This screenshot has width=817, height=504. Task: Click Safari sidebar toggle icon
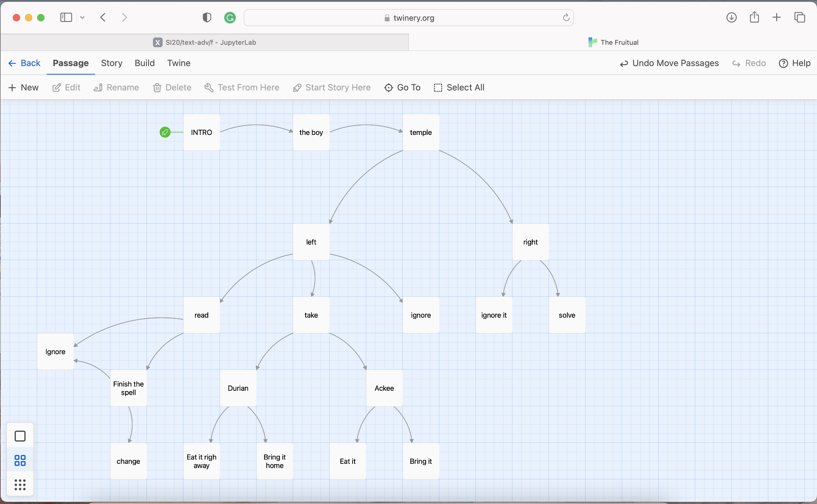click(x=66, y=17)
